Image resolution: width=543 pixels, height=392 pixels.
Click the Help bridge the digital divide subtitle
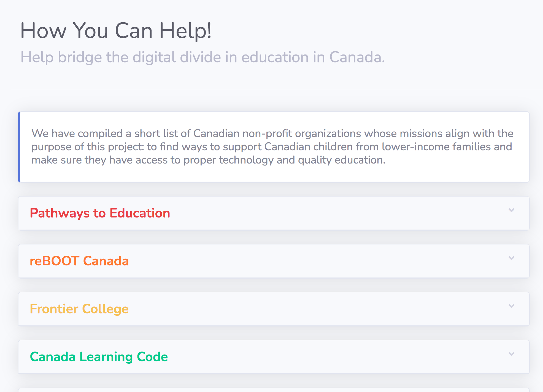202,57
